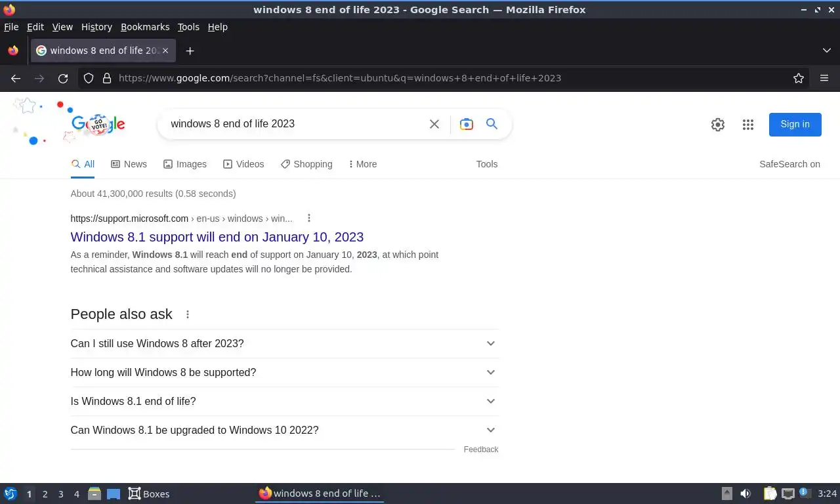Click the Google search query field
840x504 pixels.
294,123
